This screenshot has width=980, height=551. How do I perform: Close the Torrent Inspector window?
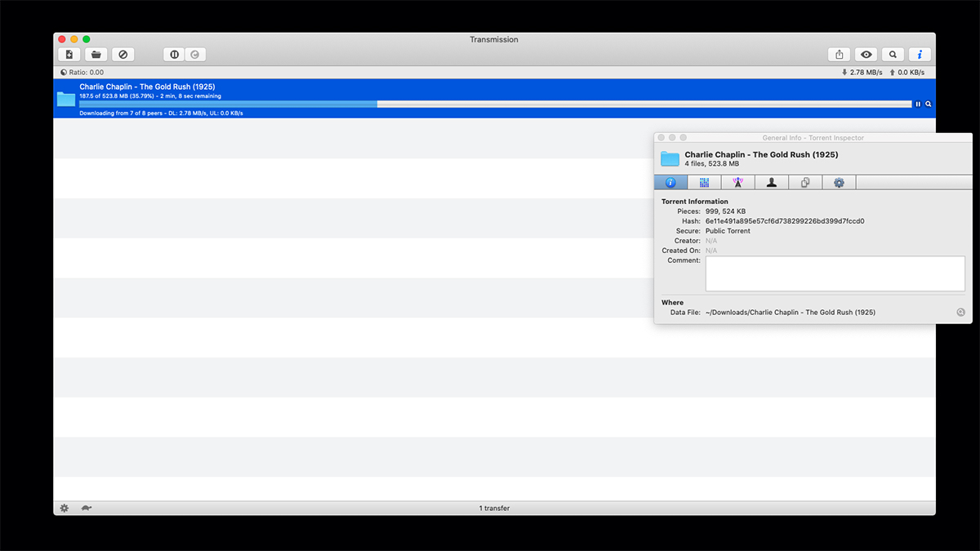pyautogui.click(x=661, y=138)
